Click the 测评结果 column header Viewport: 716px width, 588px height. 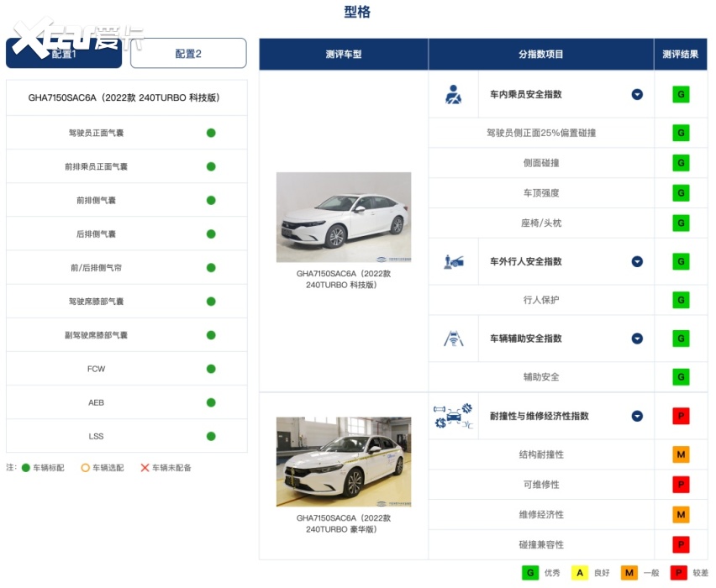[x=680, y=55]
